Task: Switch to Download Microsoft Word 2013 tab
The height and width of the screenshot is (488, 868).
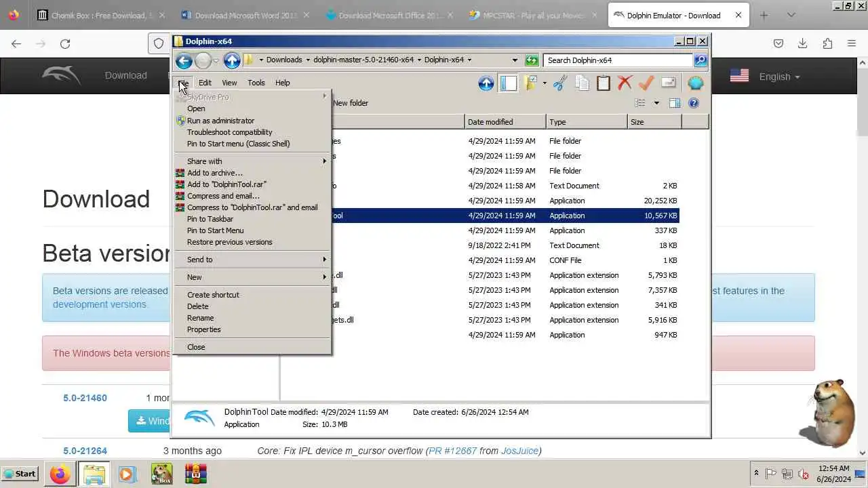Action: (x=244, y=15)
